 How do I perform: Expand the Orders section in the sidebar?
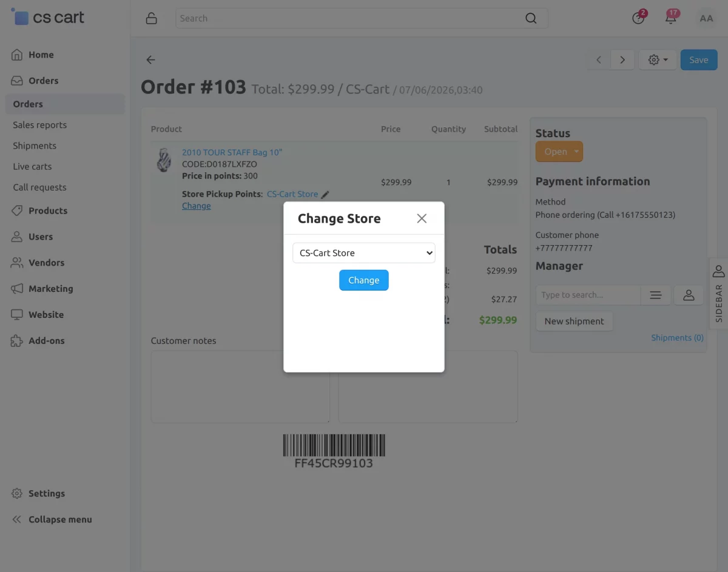44,81
